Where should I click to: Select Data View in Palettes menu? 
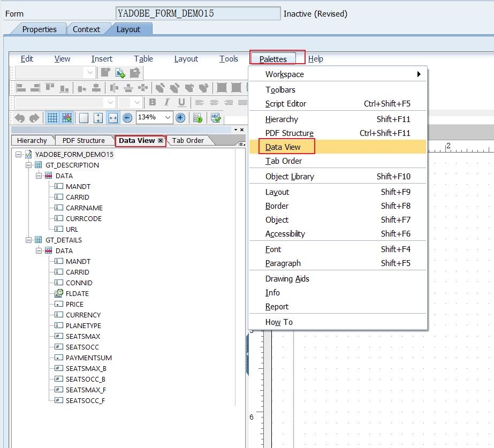337,147
